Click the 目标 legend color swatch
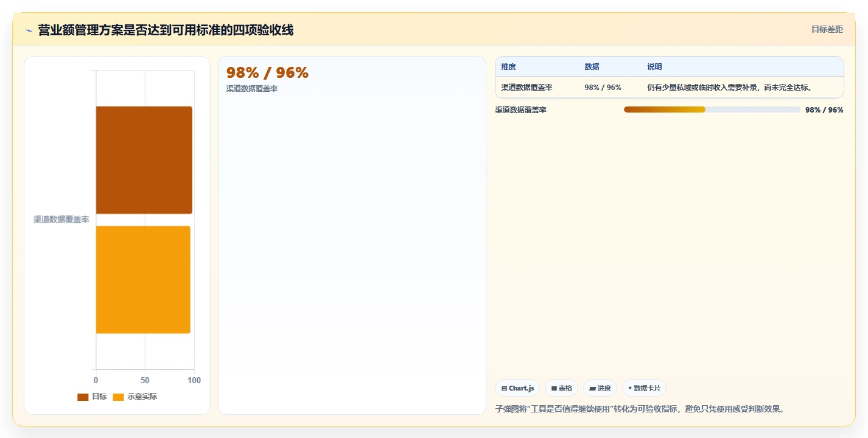Screen dimensions: 868x438 (x=83, y=397)
